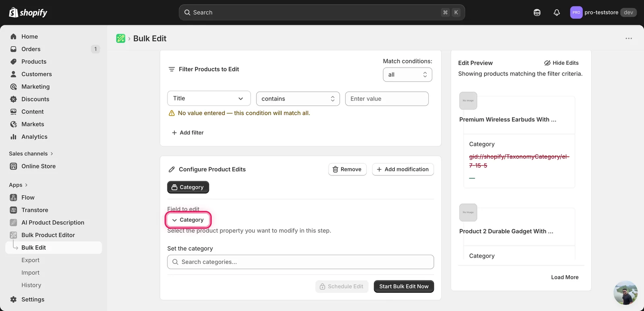This screenshot has height=311, width=644.
Task: Click the Analytics bar chart icon
Action: [13, 137]
